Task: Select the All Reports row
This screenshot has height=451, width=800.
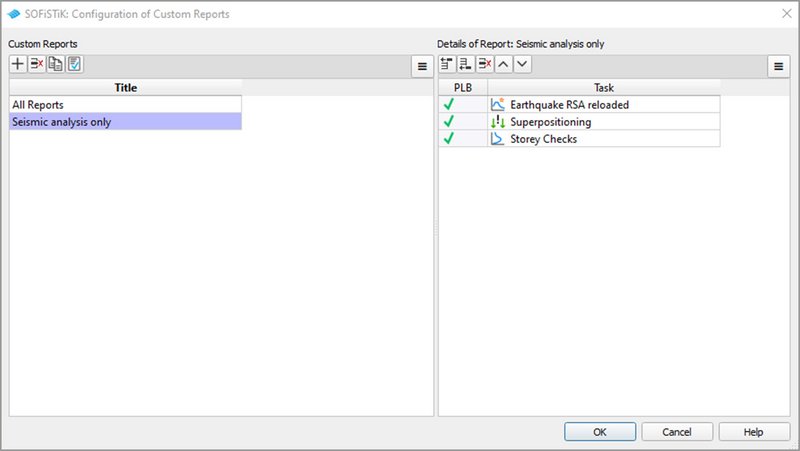Action: [x=126, y=105]
